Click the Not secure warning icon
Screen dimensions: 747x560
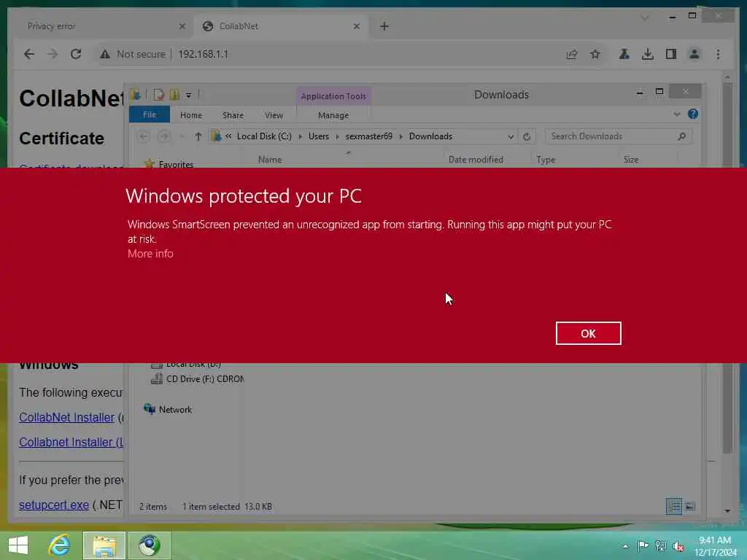(105, 54)
